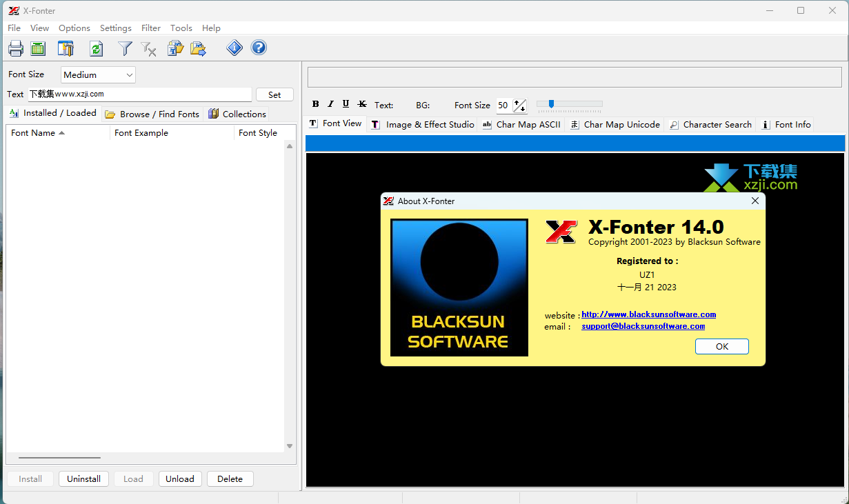Click the sample Text input field
The width and height of the screenshot is (849, 504).
tap(140, 94)
